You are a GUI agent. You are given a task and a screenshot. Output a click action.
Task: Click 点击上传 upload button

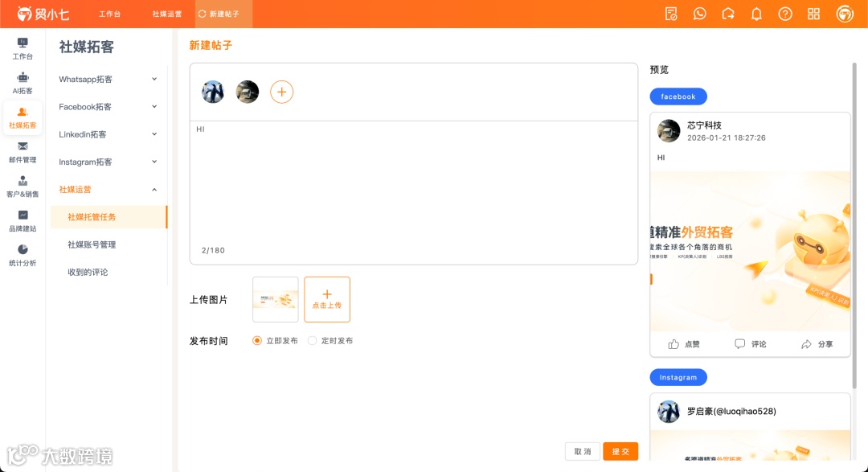327,299
